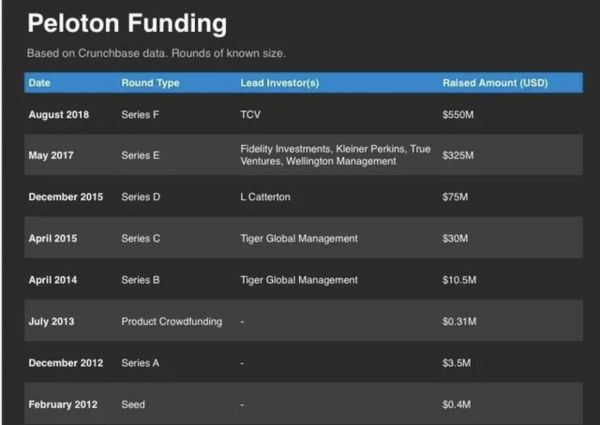600x425 pixels.
Task: Click the Peloton Funding title
Action: pyautogui.click(x=126, y=22)
